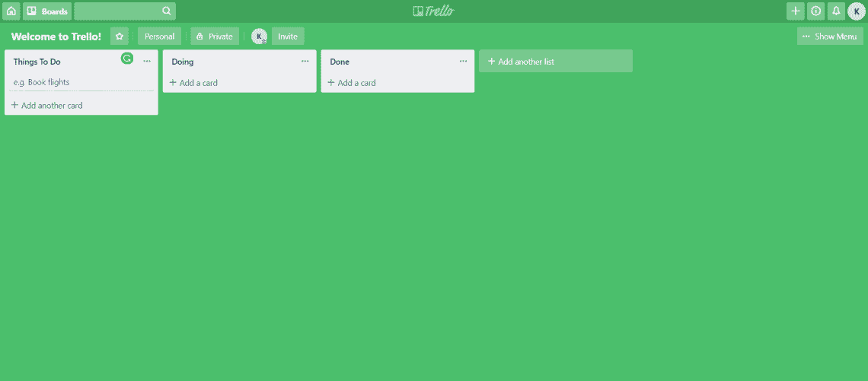Click the Done list title
868x381 pixels.
point(340,62)
